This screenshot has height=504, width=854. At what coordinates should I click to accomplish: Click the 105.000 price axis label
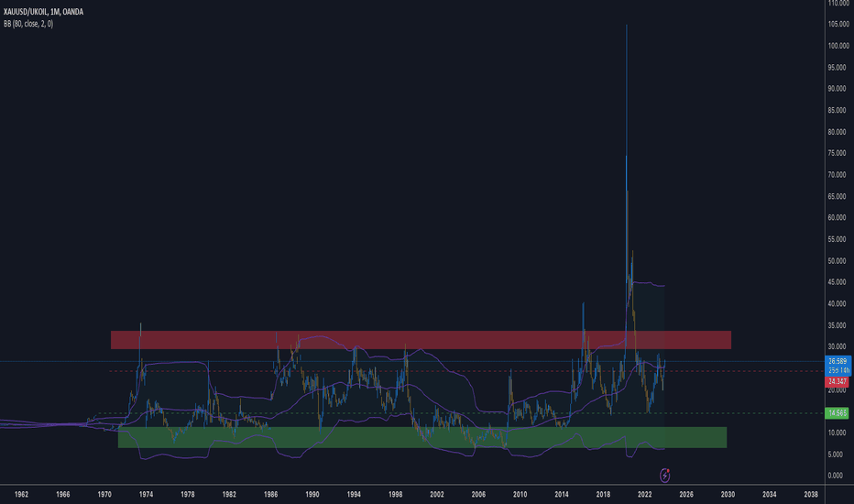click(x=838, y=25)
